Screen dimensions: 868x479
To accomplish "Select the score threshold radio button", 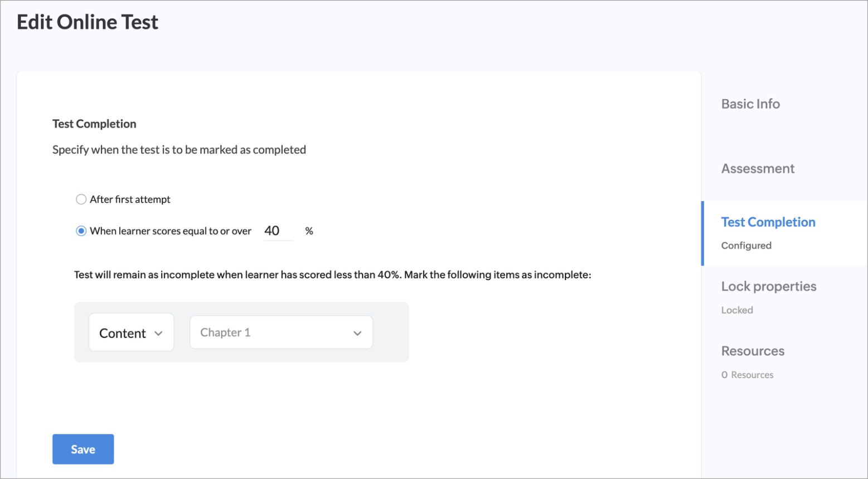I will (x=81, y=231).
